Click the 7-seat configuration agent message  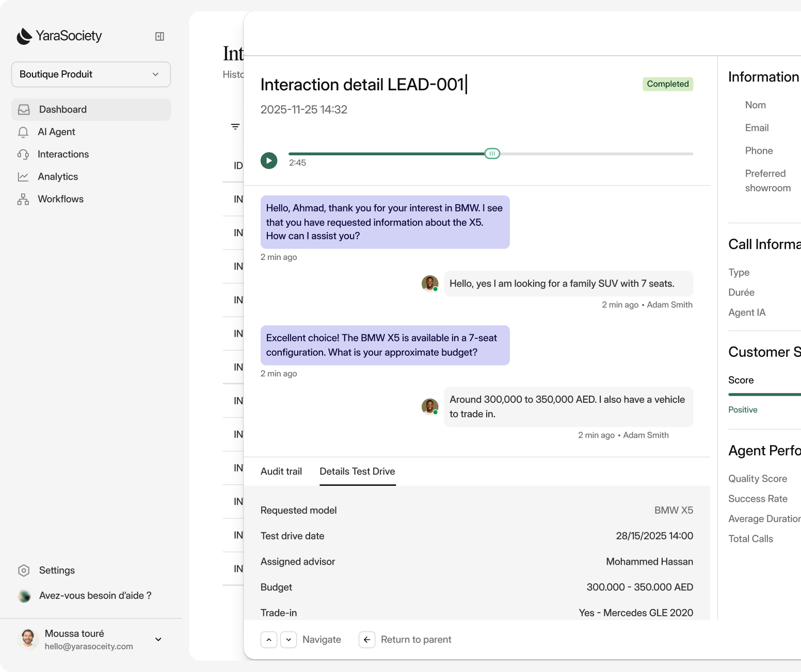[x=385, y=345]
